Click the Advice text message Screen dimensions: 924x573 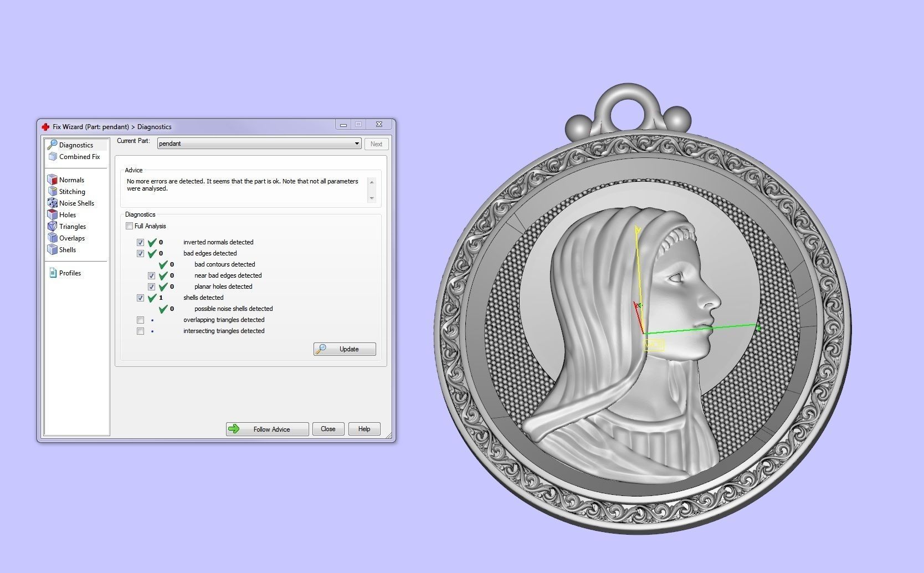click(x=242, y=185)
